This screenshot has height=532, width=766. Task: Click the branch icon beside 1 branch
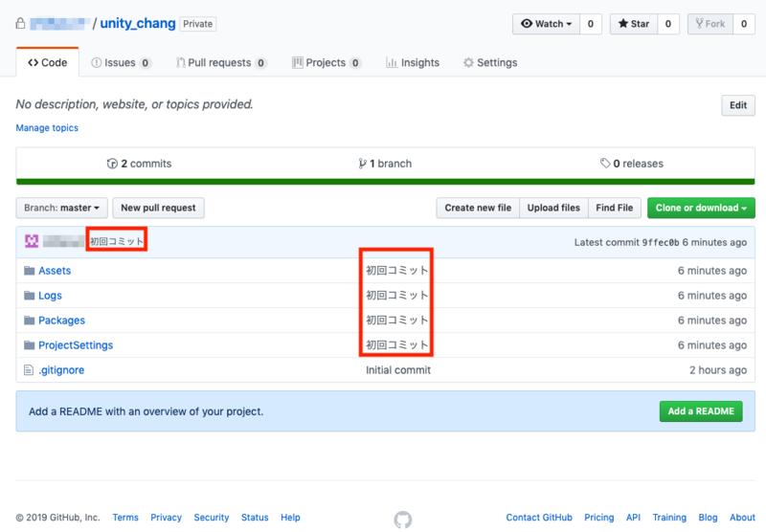[x=363, y=164]
